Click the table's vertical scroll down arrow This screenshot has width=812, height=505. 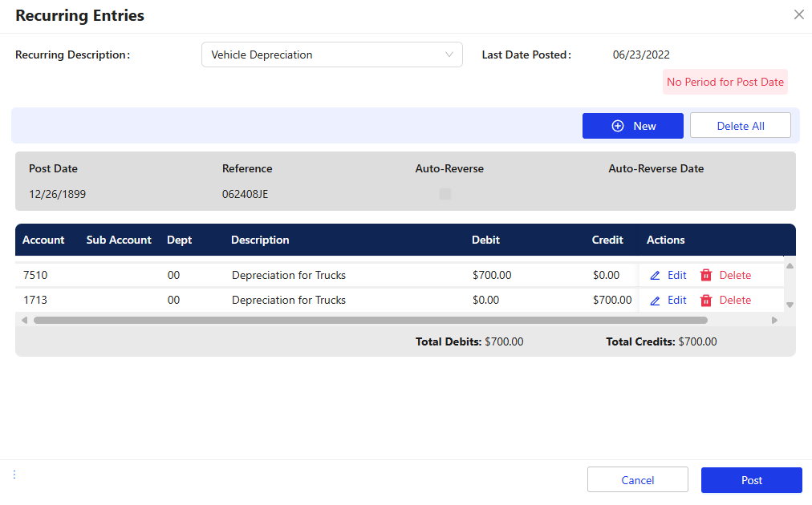(x=790, y=305)
